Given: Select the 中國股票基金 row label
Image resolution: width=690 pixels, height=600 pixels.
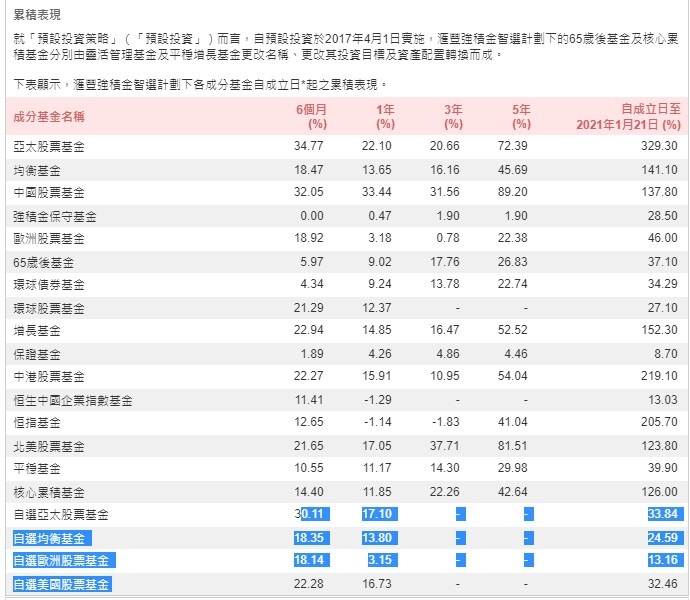Looking at the screenshot, I should (x=49, y=193).
